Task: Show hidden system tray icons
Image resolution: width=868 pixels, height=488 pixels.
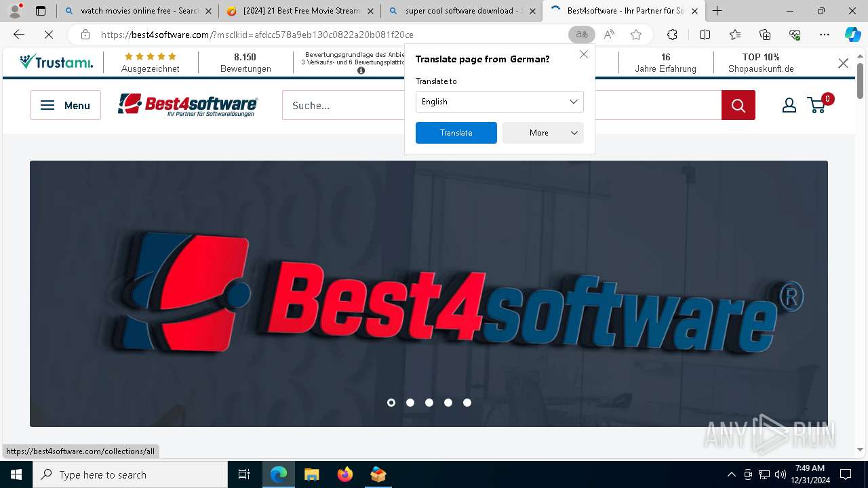Action: click(x=731, y=474)
